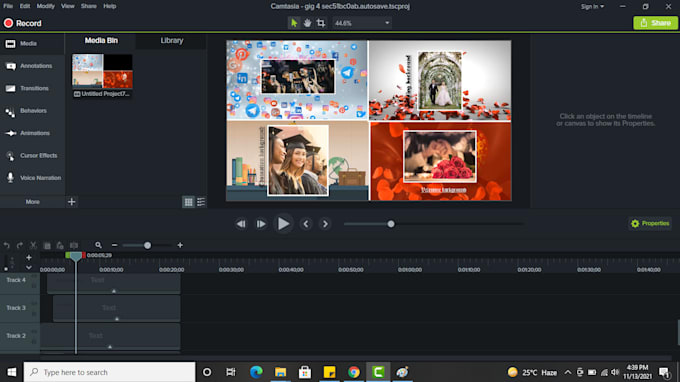The width and height of the screenshot is (680, 382).
Task: Open File Explorer from the taskbar
Action: tap(280, 372)
